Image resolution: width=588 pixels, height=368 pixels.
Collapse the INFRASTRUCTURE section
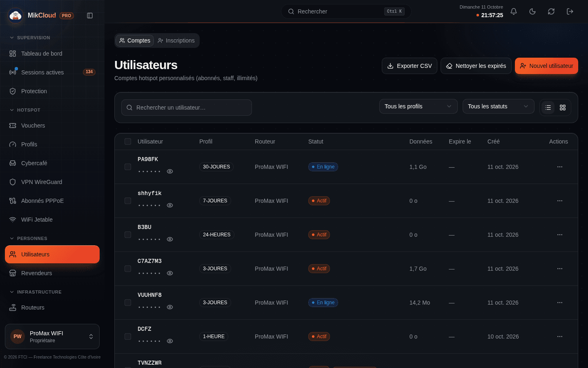[x=36, y=292]
